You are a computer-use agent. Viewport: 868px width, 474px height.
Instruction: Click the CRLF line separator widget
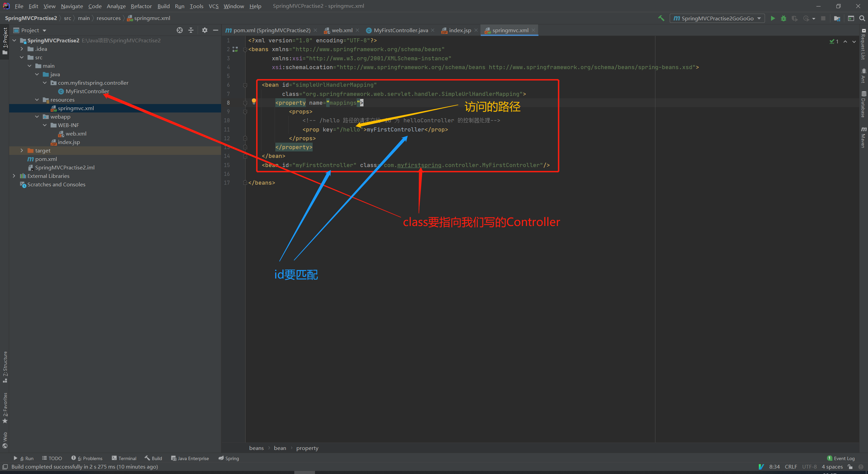coord(791,467)
